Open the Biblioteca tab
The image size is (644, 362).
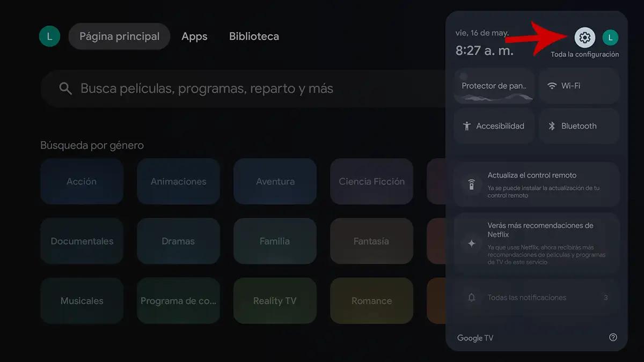254,36
